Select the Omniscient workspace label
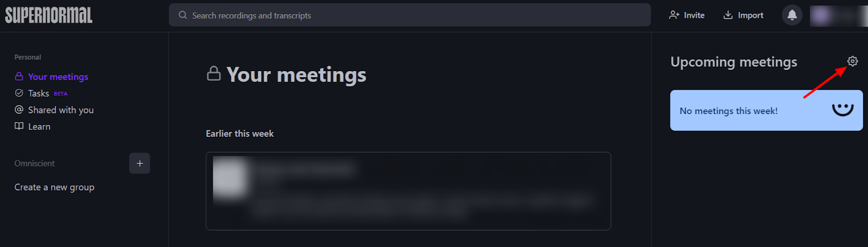 coord(35,163)
